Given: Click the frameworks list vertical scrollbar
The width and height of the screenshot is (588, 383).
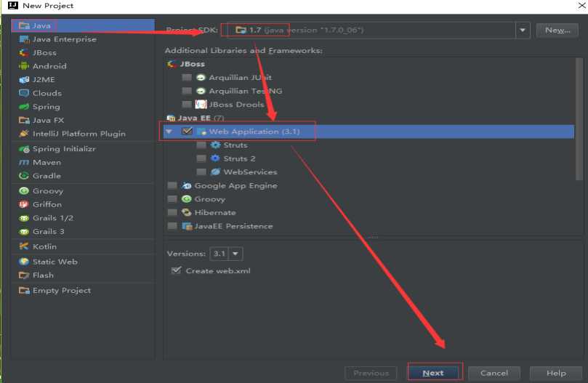Looking at the screenshot, I should 579,119.
